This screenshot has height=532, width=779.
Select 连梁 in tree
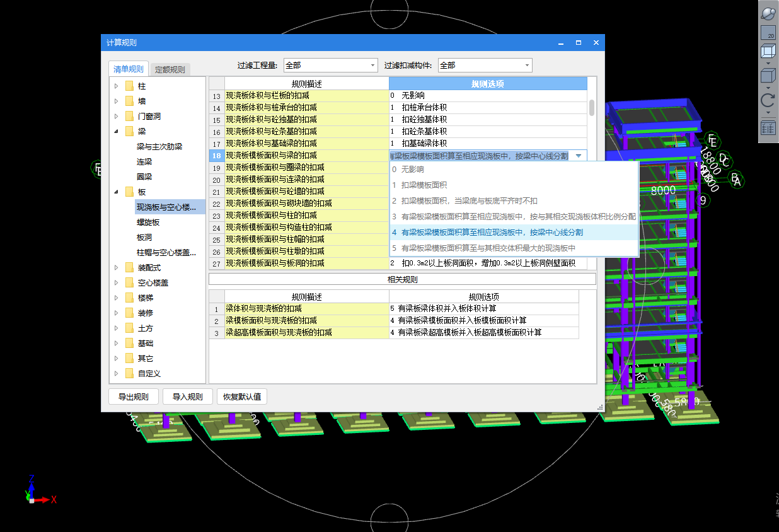144,161
